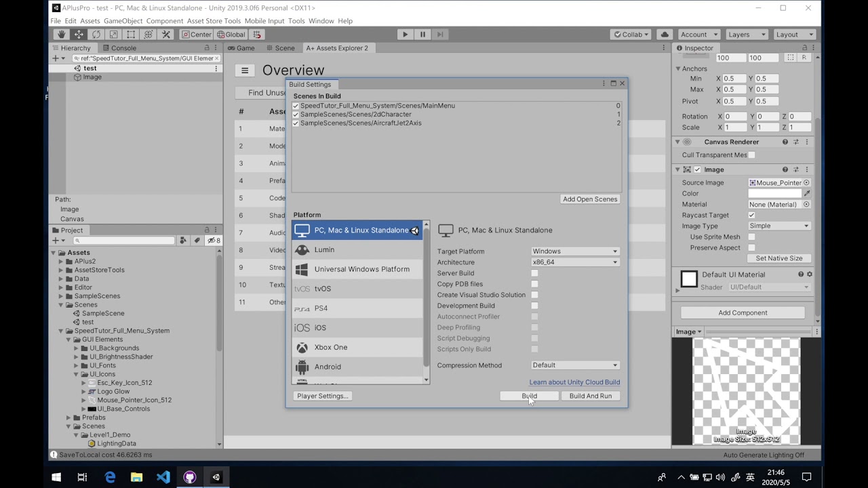Open Architecture dropdown
This screenshot has width=868, height=488.
[x=575, y=262]
